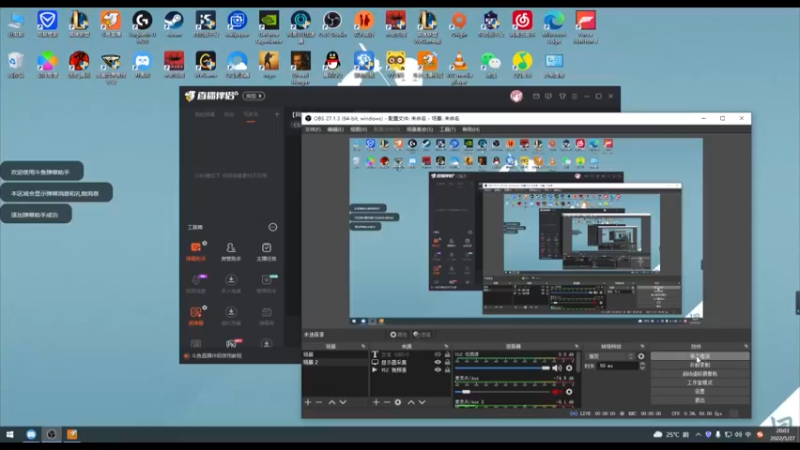Viewport: 800px width, 450px height.
Task: Open 编辑(E) menu in OBS
Action: click(335, 130)
